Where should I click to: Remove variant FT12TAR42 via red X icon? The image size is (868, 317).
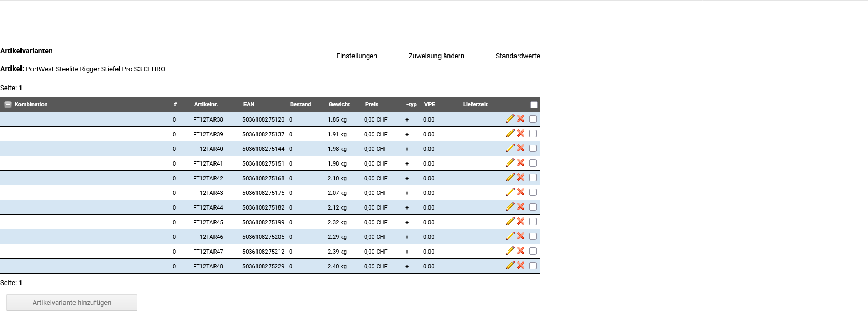(x=521, y=178)
